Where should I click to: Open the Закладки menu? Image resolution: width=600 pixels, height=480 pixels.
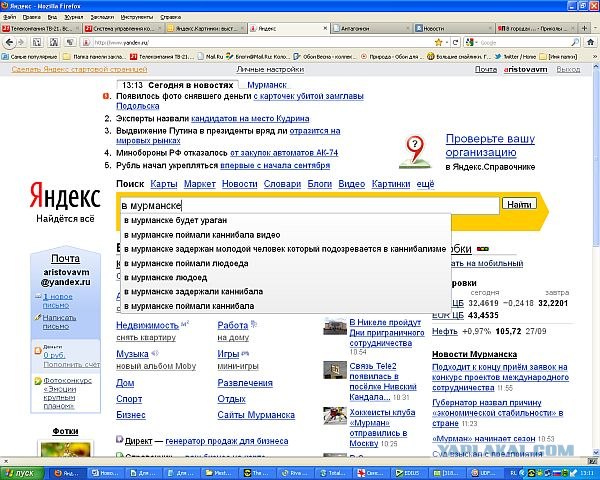coord(102,17)
